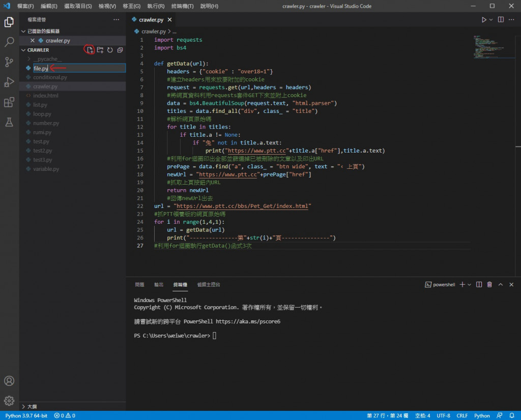
Task: Close the terminal panel
Action: pyautogui.click(x=511, y=285)
